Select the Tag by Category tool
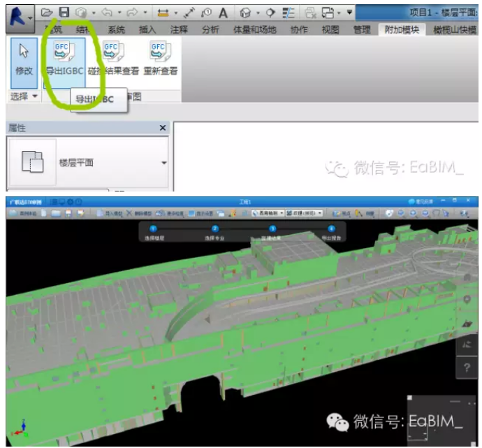 (x=206, y=13)
